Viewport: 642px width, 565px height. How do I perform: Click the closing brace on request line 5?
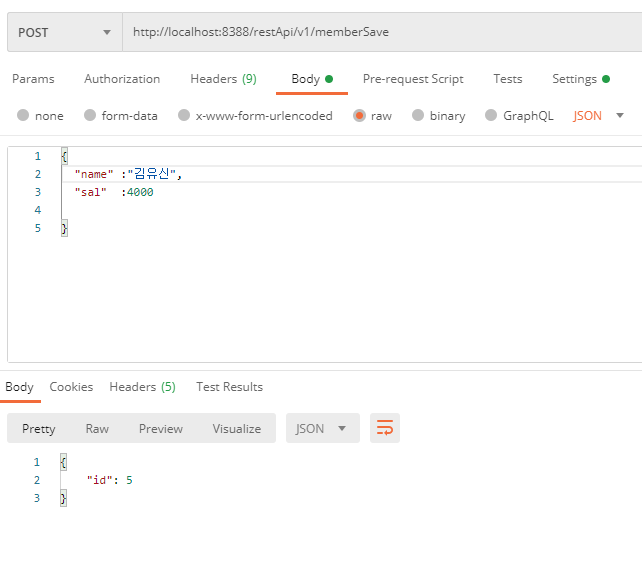click(64, 228)
